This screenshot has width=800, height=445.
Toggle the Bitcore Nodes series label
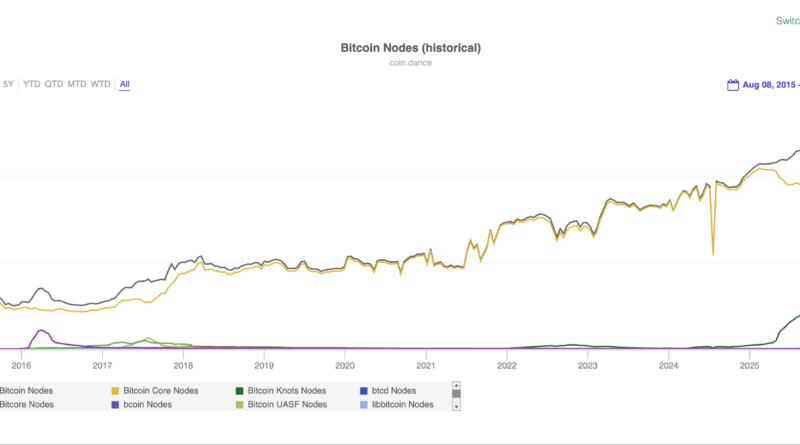(26, 404)
